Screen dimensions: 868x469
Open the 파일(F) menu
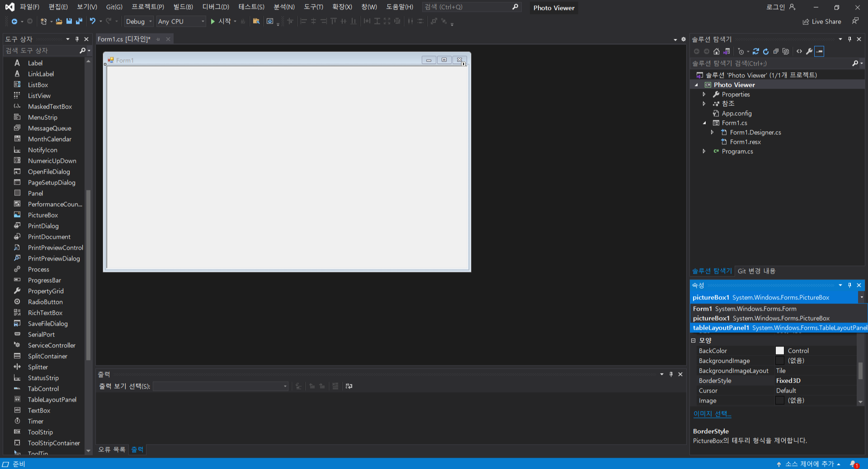29,7
